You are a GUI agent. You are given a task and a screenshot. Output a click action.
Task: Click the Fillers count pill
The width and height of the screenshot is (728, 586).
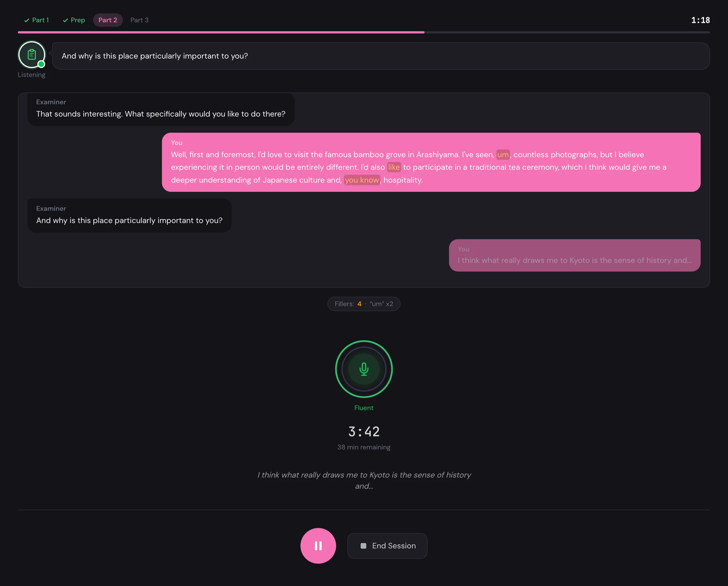pyautogui.click(x=364, y=304)
